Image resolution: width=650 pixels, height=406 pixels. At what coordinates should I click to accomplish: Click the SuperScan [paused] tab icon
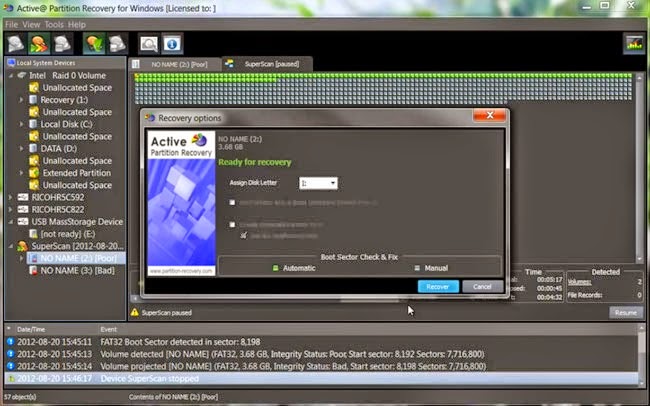(x=229, y=63)
